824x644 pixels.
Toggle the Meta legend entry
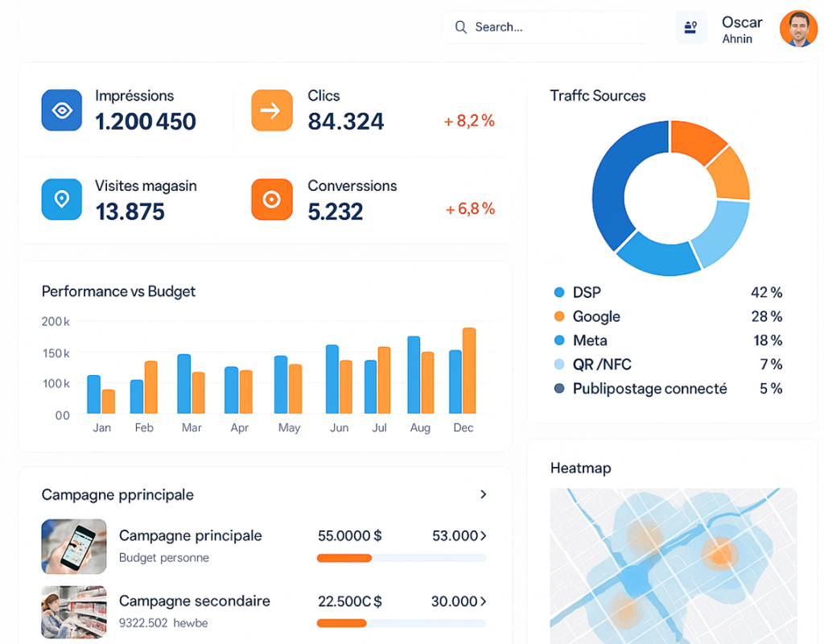(589, 341)
